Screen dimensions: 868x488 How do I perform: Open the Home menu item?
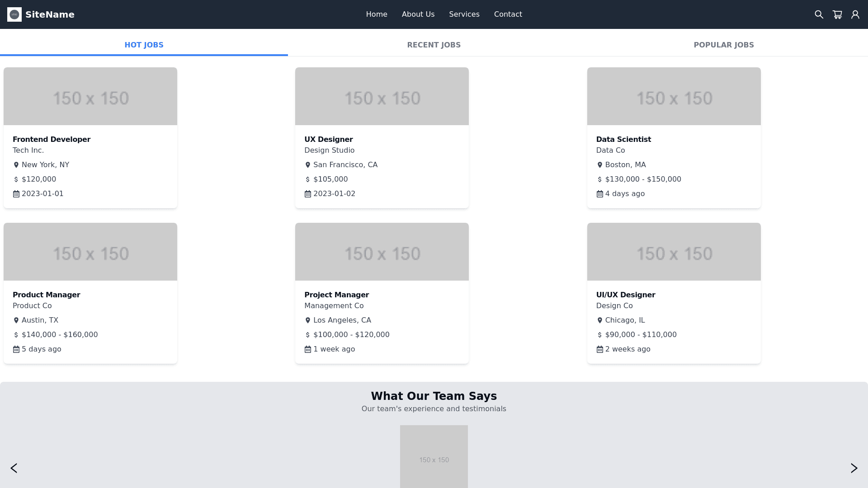377,14
